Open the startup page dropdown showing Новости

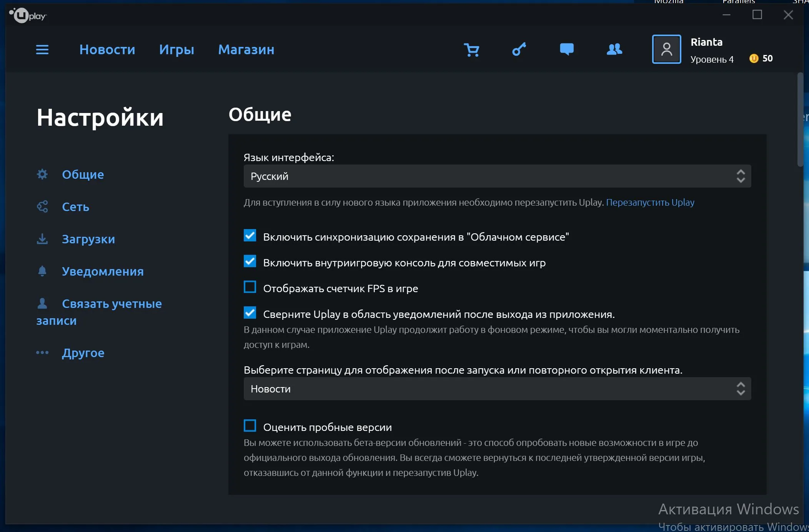point(497,389)
